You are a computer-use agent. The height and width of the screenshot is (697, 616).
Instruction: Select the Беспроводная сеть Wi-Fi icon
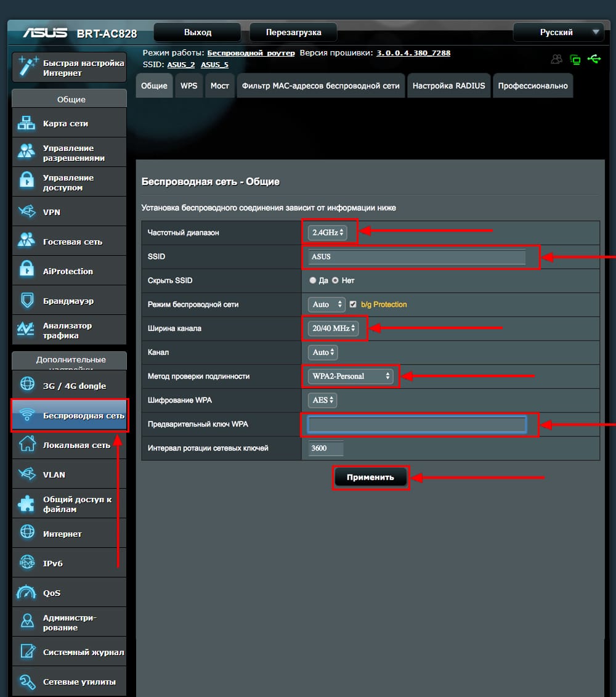coord(27,415)
